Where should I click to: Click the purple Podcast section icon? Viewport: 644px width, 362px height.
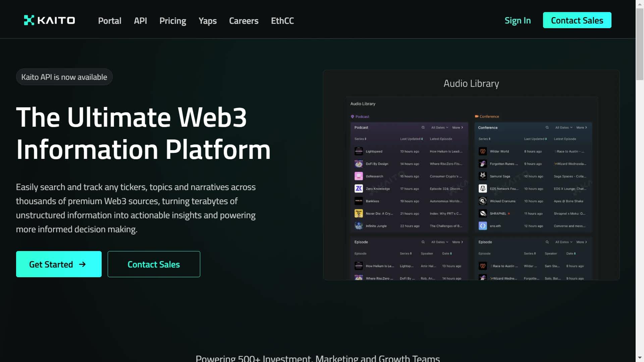pos(353,117)
